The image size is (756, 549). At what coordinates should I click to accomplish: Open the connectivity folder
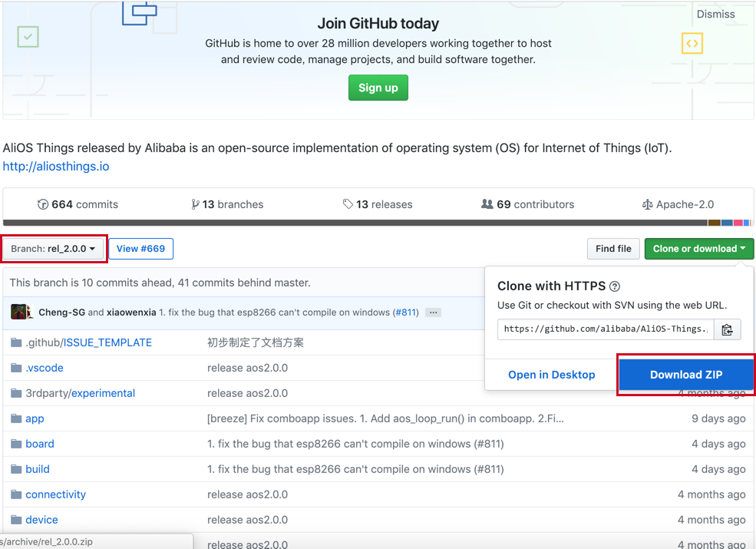pos(55,494)
